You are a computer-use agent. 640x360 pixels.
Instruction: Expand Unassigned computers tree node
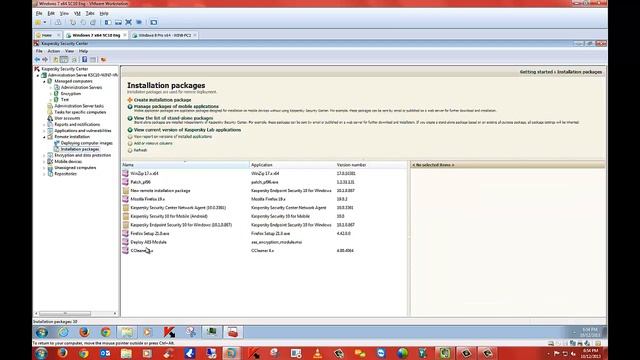point(44,168)
